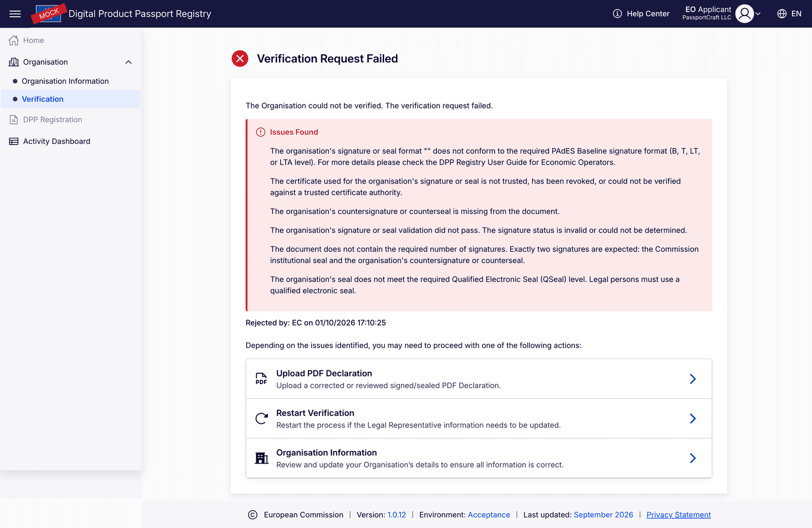Image resolution: width=812 pixels, height=528 pixels.
Task: Click the MOCK EU flag logo
Action: pyautogui.click(x=49, y=14)
